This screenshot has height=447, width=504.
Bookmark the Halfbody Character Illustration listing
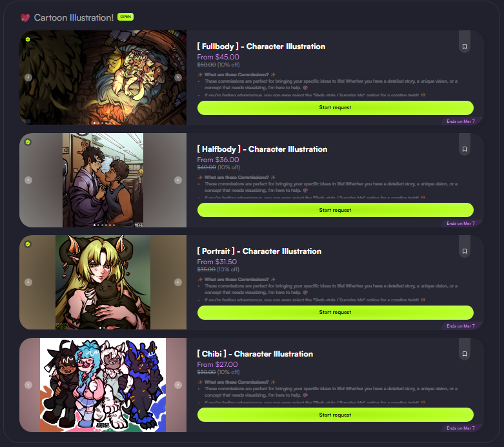pos(465,149)
